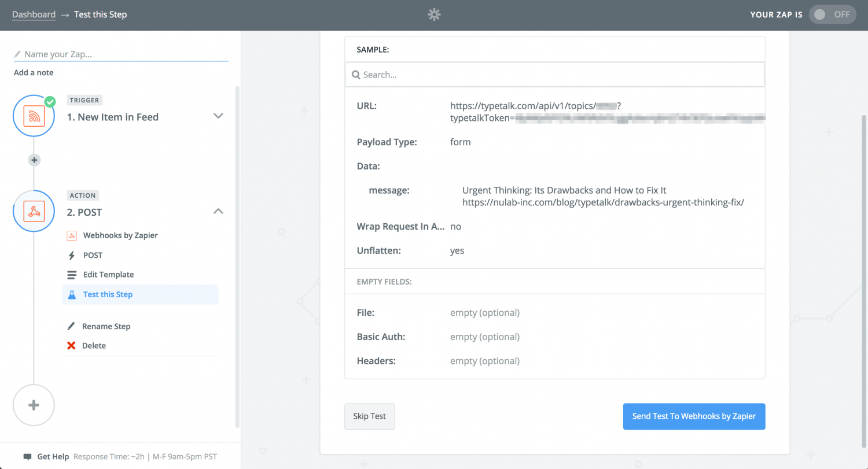Click the pencil Rename Step icon
The width and height of the screenshot is (868, 469).
click(71, 326)
